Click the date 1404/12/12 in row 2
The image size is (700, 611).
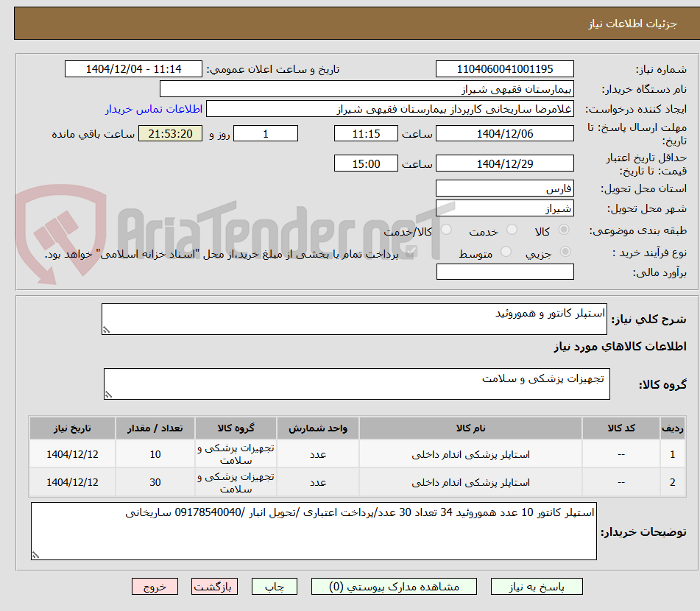point(72,482)
